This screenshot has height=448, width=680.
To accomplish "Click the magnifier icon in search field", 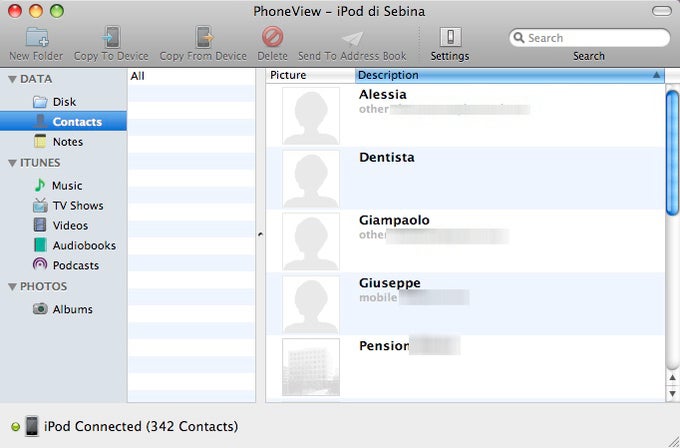I will (x=519, y=38).
